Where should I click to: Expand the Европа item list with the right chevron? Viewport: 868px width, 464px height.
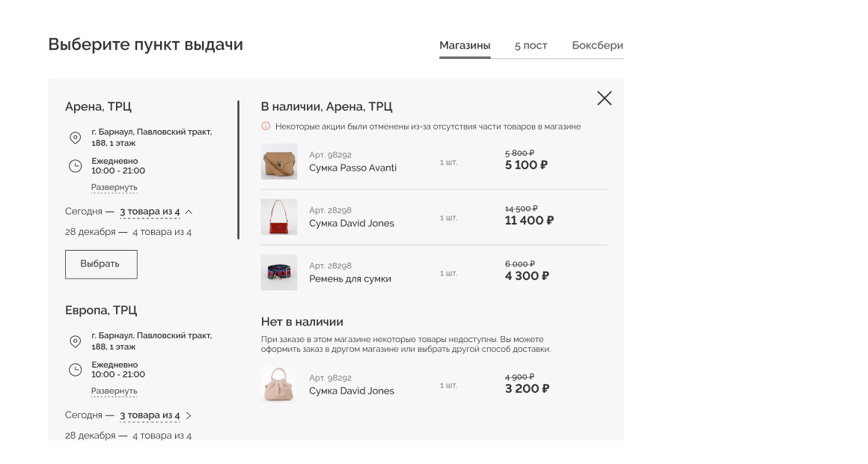coord(189,415)
